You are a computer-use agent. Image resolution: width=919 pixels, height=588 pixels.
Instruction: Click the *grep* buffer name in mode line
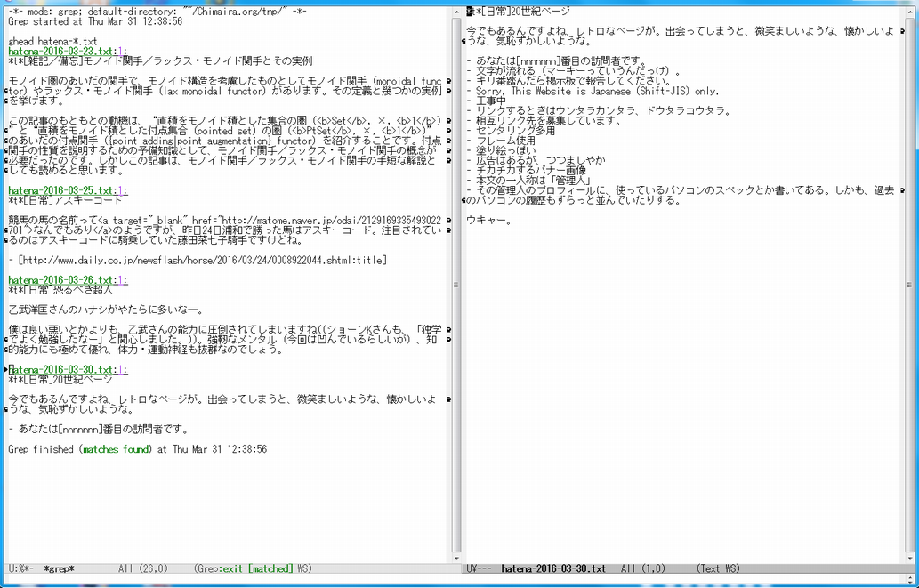(60, 568)
